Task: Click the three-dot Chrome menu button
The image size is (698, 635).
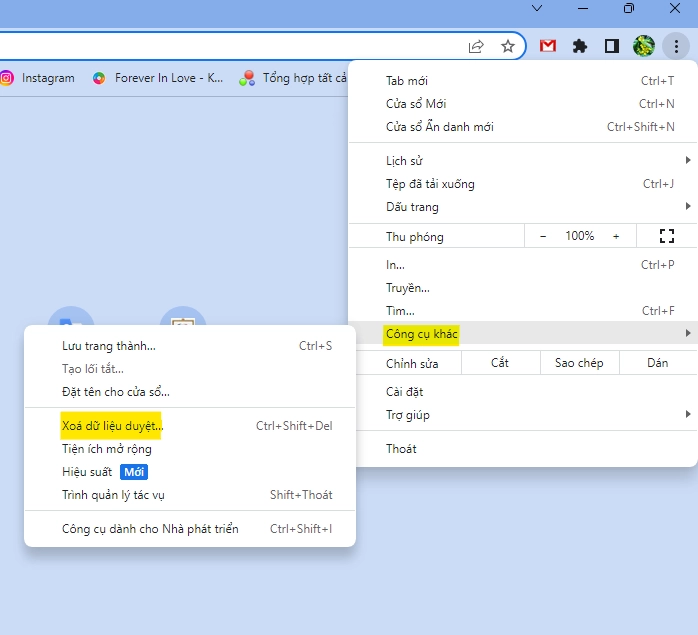Action: click(677, 46)
